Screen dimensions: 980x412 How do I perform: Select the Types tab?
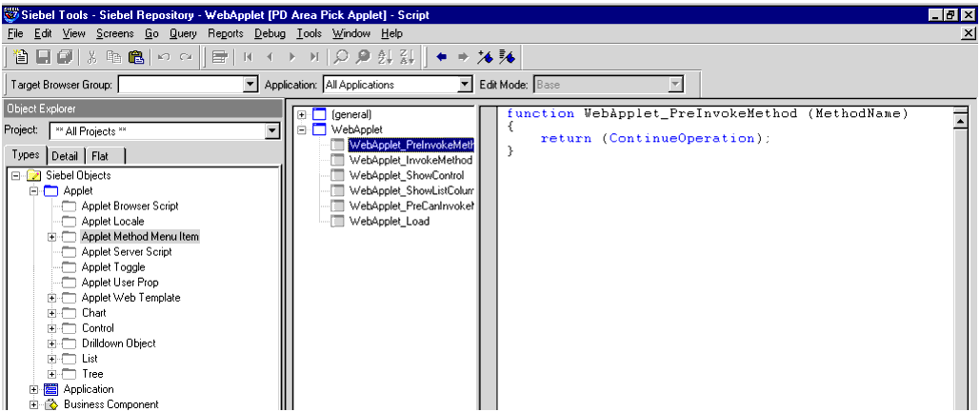(x=26, y=155)
